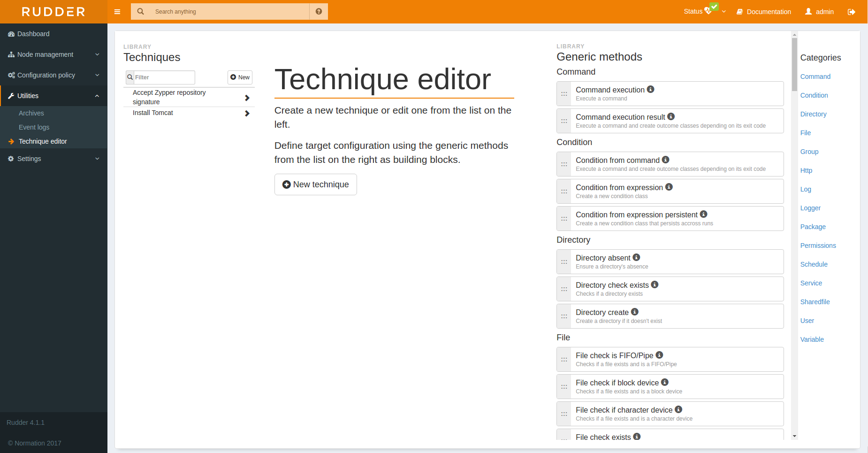Screen dimensions: 868x453
Task: Grab drag handle of Condition from expression
Action: (x=564, y=192)
